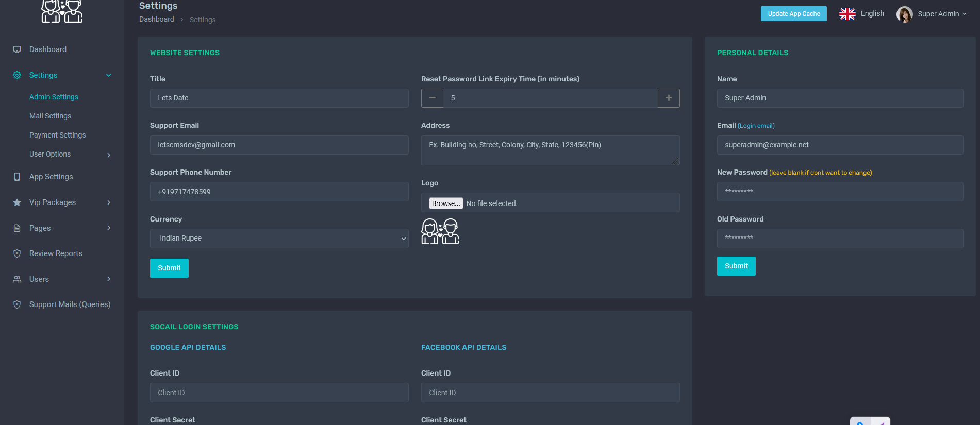Open the Currency dropdown

coord(279,239)
